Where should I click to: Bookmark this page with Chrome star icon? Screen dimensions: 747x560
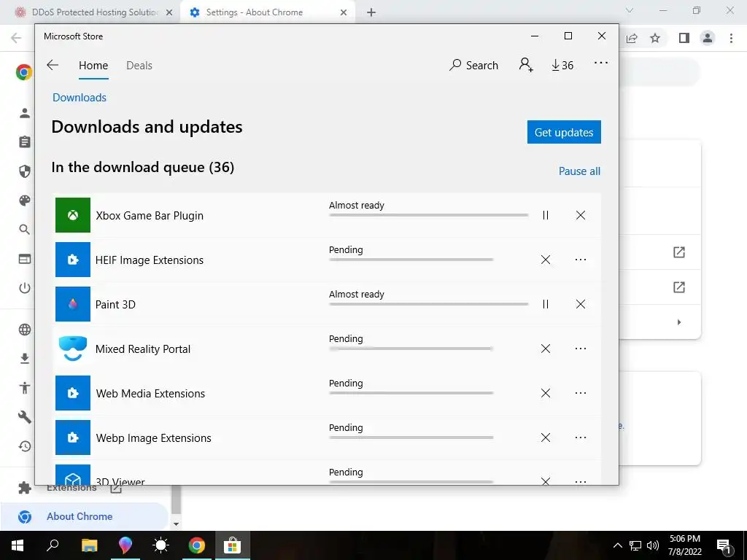[655, 38]
